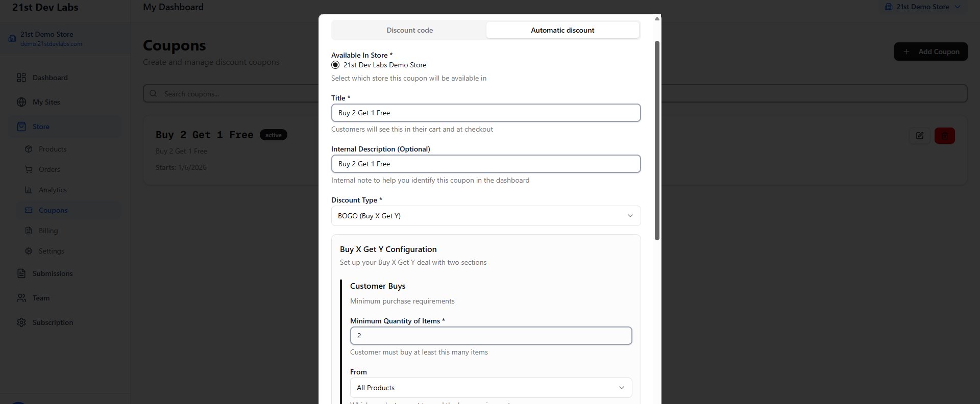980x404 pixels.
Task: Click the Subscription gear icon in sidebar
Action: 21,322
